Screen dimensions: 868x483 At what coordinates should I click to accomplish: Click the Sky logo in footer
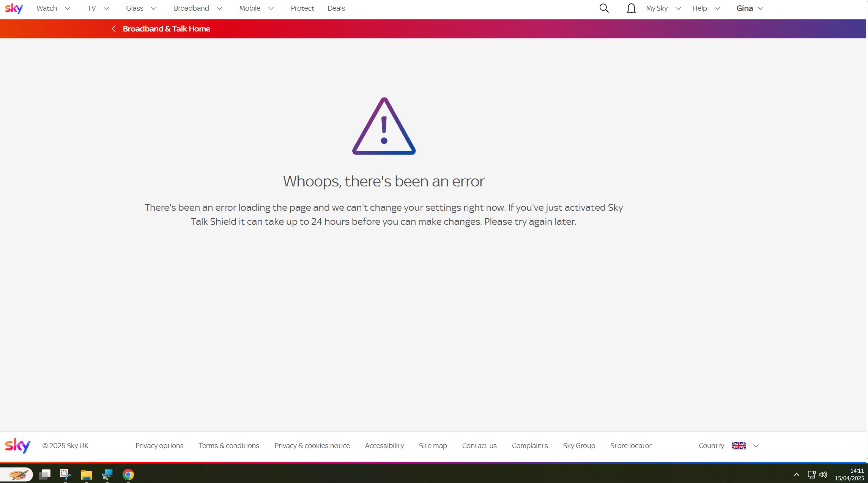[x=17, y=445]
